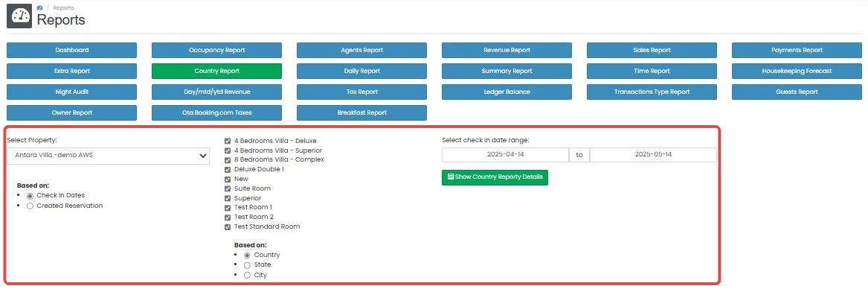Open the Ota Booking.com Taxes report
This screenshot has height=295, width=868.
point(216,112)
